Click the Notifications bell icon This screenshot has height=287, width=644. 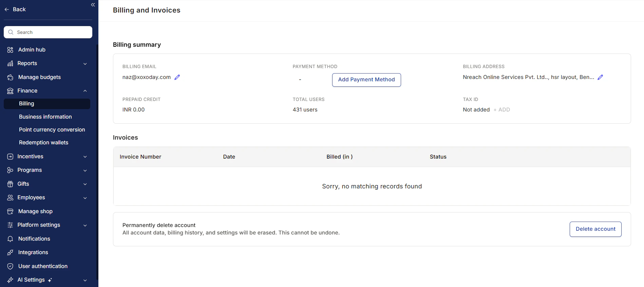pos(10,239)
